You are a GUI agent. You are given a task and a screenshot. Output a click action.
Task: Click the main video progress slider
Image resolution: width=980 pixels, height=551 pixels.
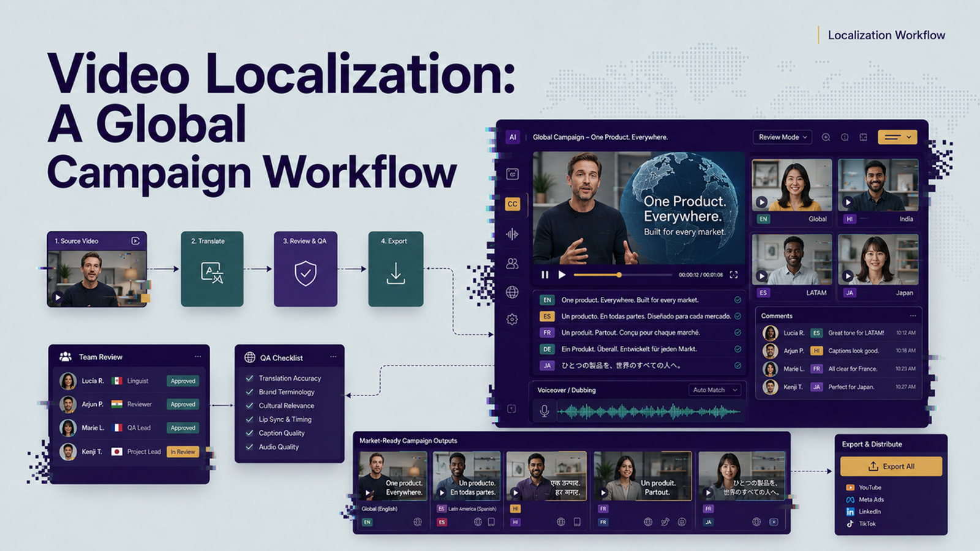tap(622, 275)
